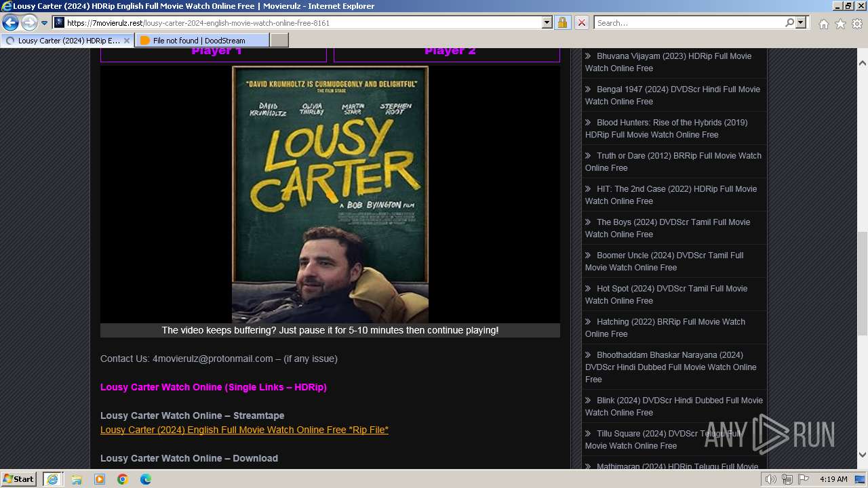This screenshot has width=868, height=488.
Task: Click Lousy Carter Watch Online – Download heading
Action: (189, 458)
